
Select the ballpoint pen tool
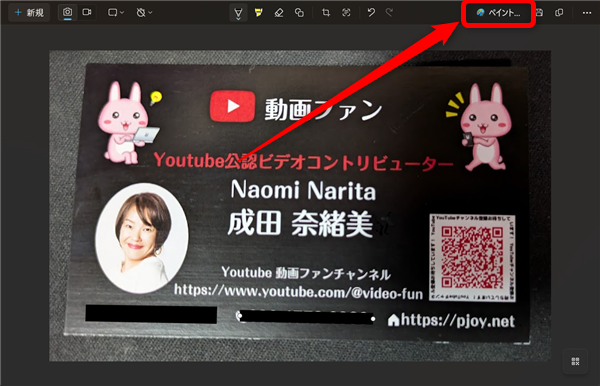[x=238, y=13]
